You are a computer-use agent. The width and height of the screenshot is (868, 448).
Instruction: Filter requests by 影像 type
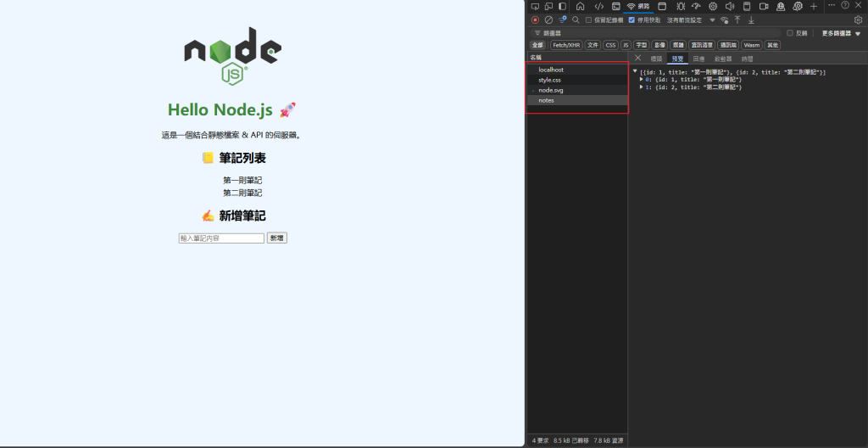[659, 45]
